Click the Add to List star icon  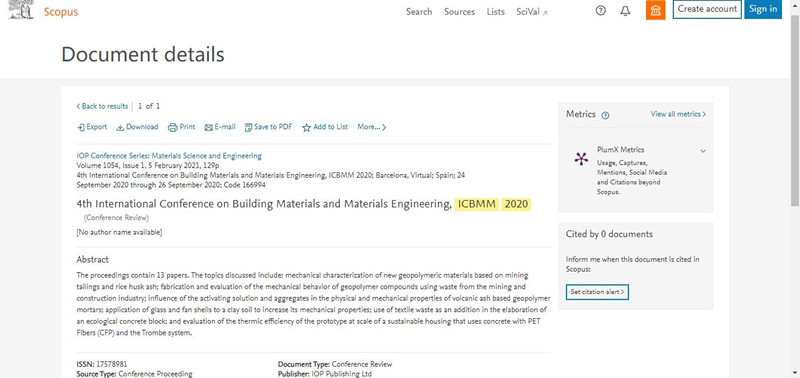pyautogui.click(x=306, y=128)
